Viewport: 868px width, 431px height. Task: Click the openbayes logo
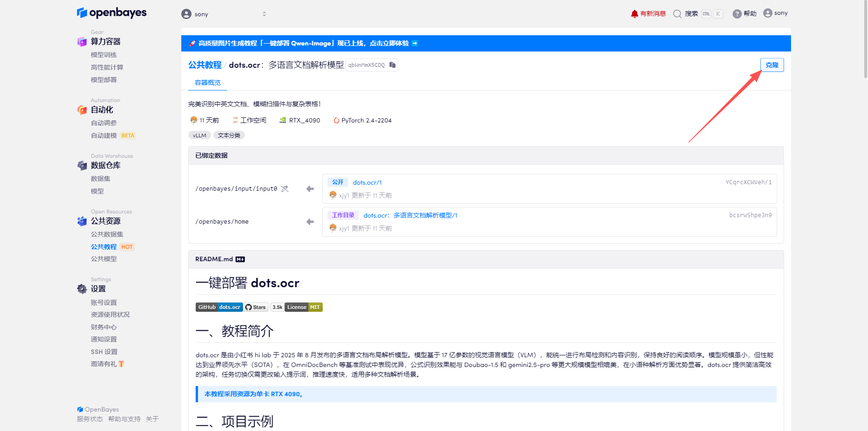[x=112, y=13]
